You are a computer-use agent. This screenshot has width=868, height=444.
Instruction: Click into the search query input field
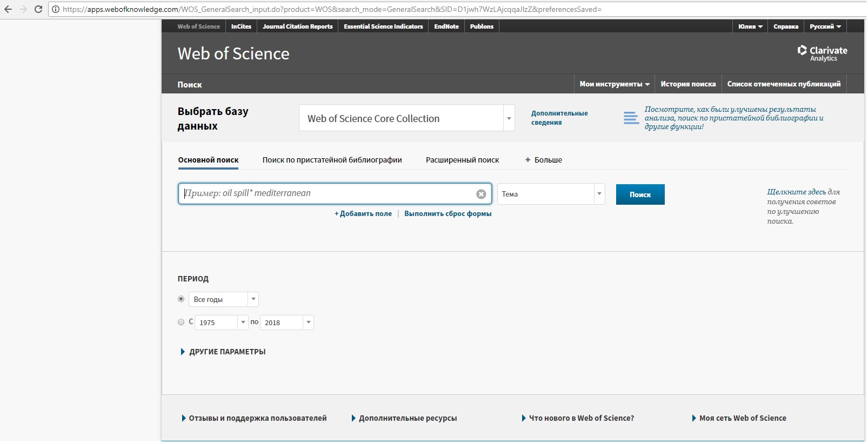click(327, 193)
